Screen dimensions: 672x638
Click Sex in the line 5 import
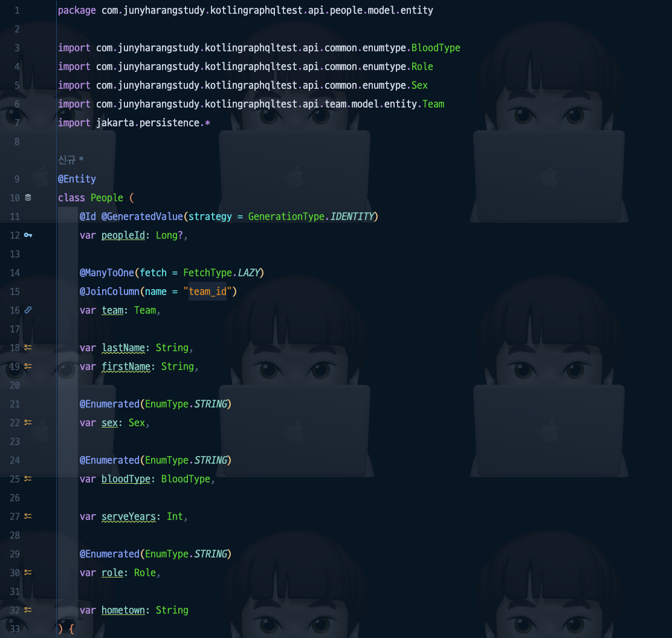coord(419,85)
